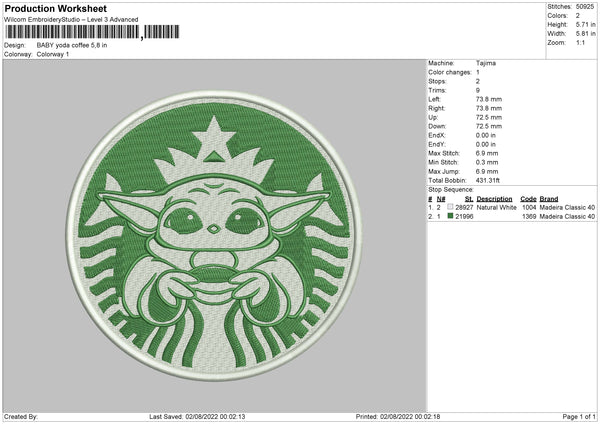Click the 'St.' column header
Viewport: 600px width, 424px height.
coord(469,199)
